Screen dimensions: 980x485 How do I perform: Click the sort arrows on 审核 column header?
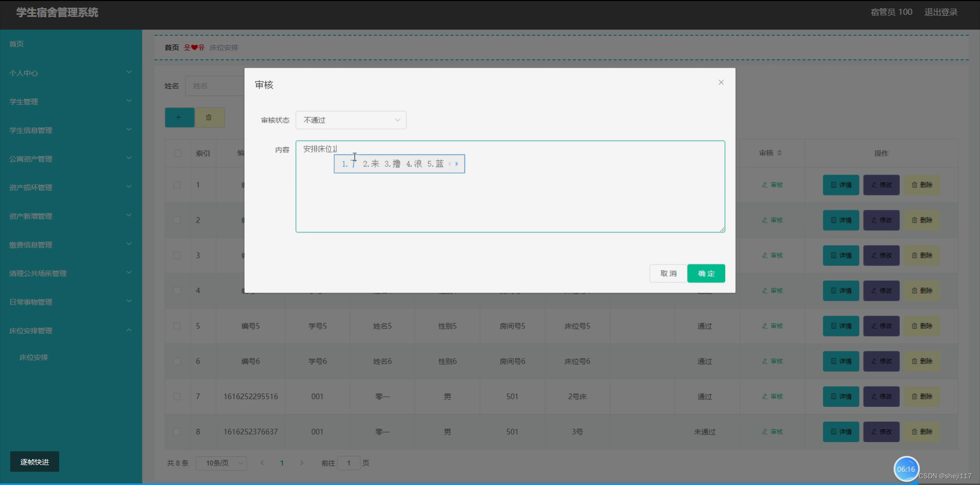pos(780,153)
